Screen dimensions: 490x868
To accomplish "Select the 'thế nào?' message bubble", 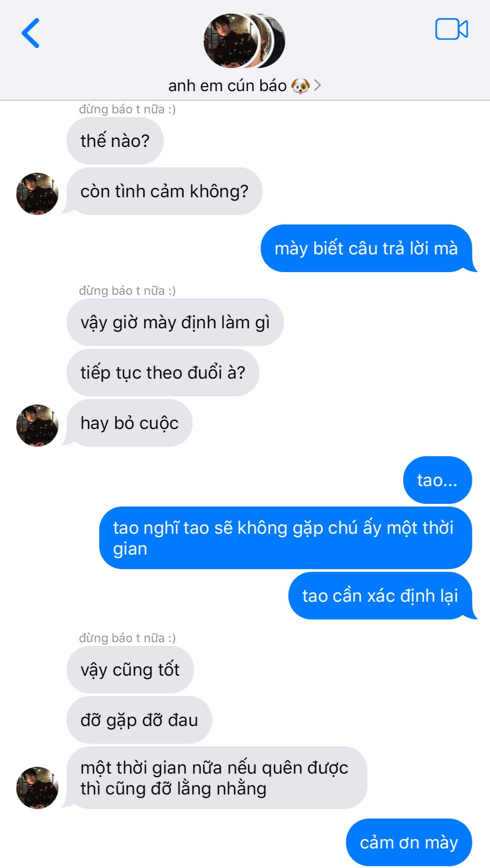I will (x=115, y=141).
